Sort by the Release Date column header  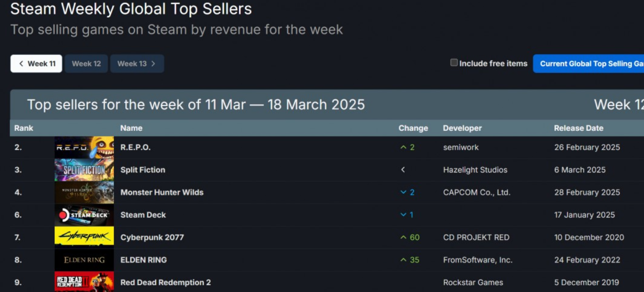pos(579,128)
